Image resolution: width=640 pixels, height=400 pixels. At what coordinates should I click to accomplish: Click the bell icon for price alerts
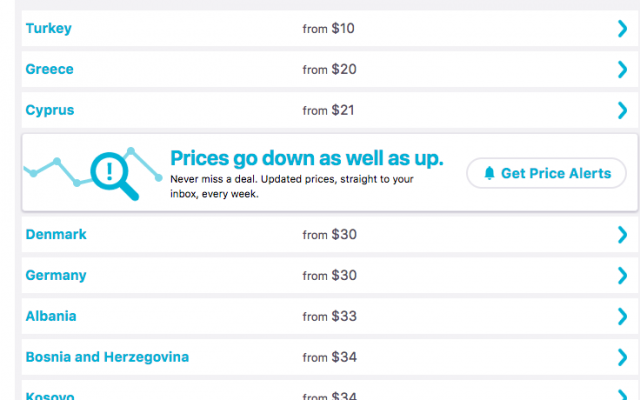pos(489,173)
